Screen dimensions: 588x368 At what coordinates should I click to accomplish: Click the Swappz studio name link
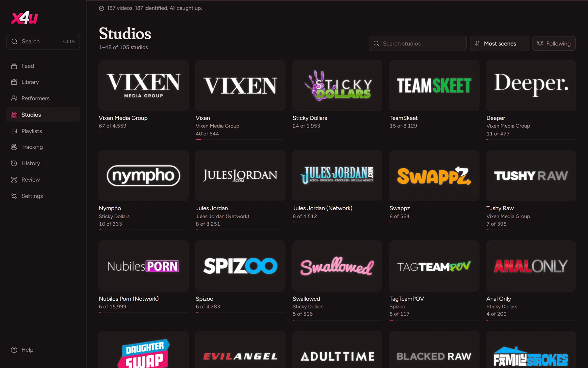pos(400,208)
